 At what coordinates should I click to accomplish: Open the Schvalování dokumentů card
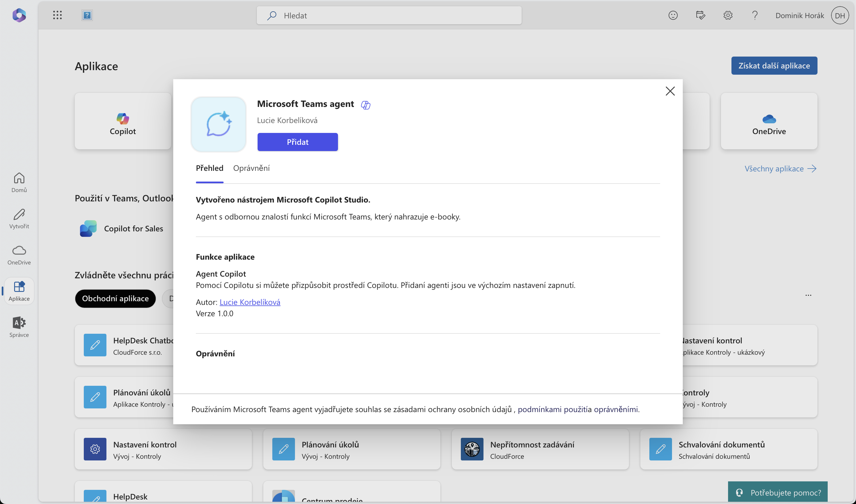pyautogui.click(x=729, y=449)
